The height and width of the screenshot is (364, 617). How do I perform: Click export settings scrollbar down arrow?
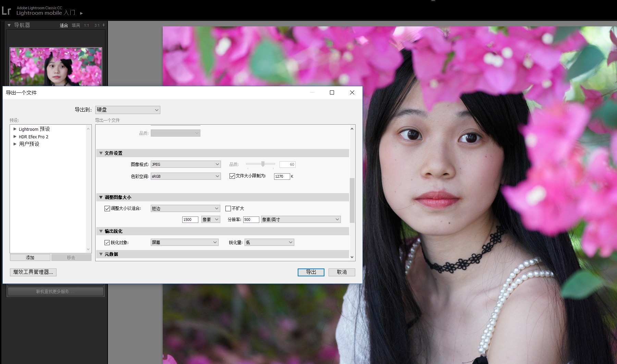point(352,257)
